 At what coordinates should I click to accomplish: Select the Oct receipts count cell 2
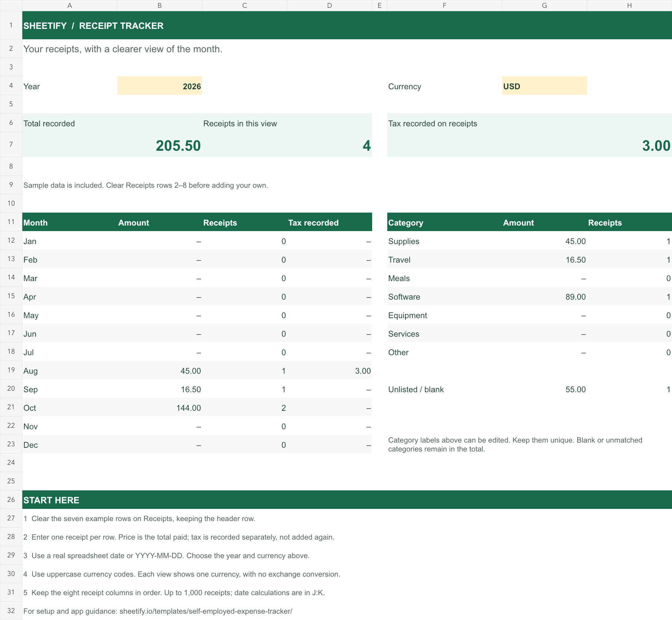[x=244, y=407]
